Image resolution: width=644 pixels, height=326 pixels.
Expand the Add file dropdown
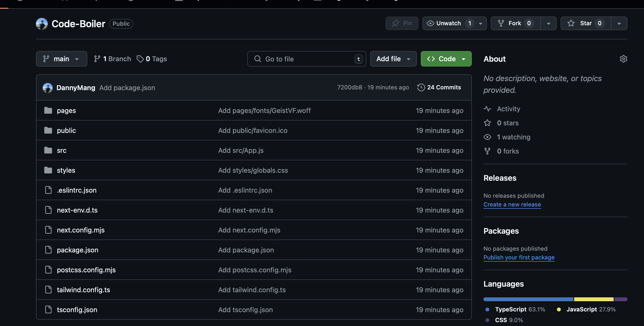coord(393,59)
